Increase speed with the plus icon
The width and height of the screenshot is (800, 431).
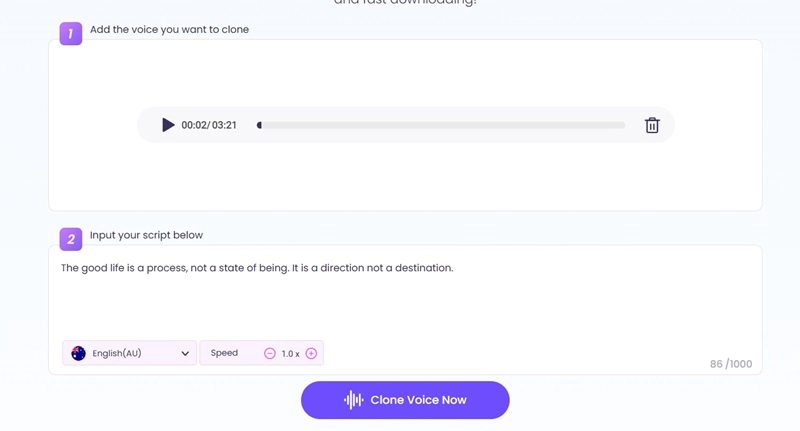(x=311, y=353)
